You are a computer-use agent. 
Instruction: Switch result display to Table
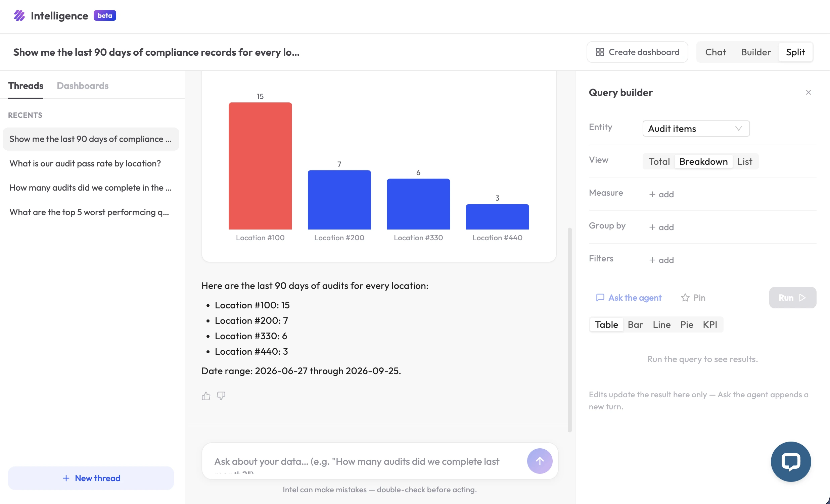(606, 324)
